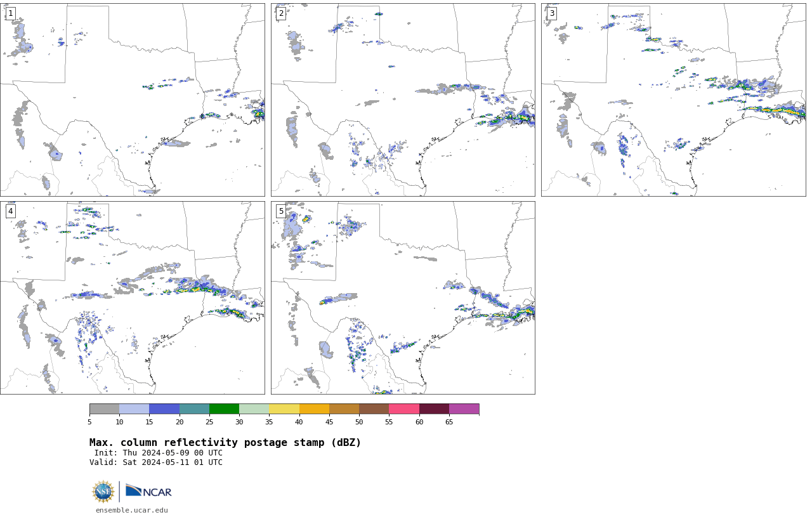Click the number 2 panel label

(281, 13)
